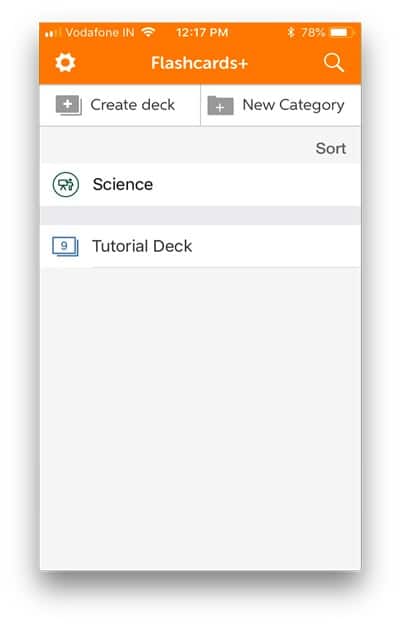This screenshot has width=400, height=625.
Task: Tap the 12:17 PM clock
Action: coord(202,32)
